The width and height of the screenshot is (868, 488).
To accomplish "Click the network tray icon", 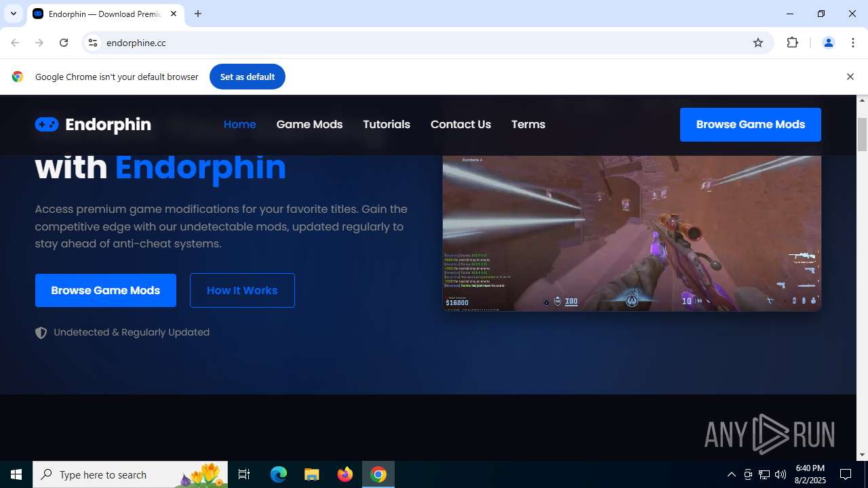I will coord(764,474).
